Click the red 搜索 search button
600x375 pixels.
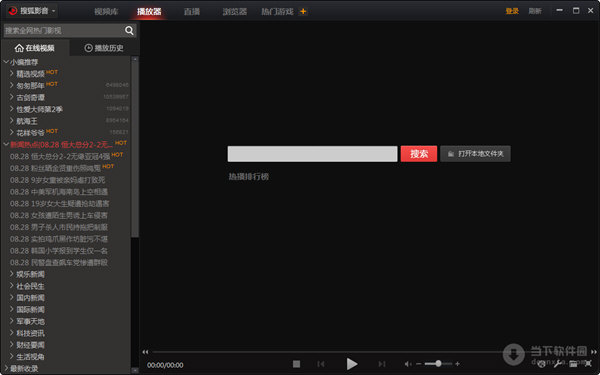point(419,154)
